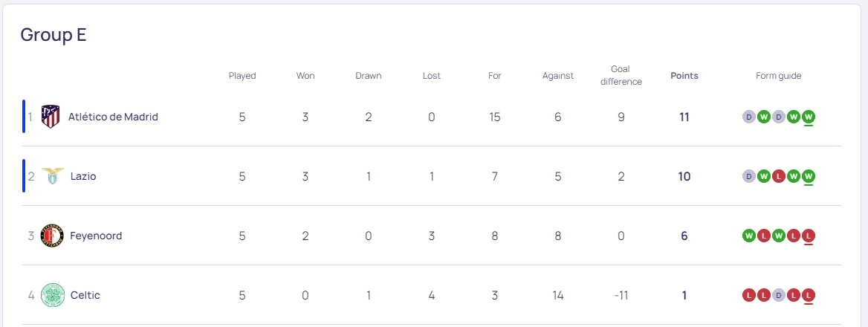Click the Lazio eagle logo

[x=53, y=176]
